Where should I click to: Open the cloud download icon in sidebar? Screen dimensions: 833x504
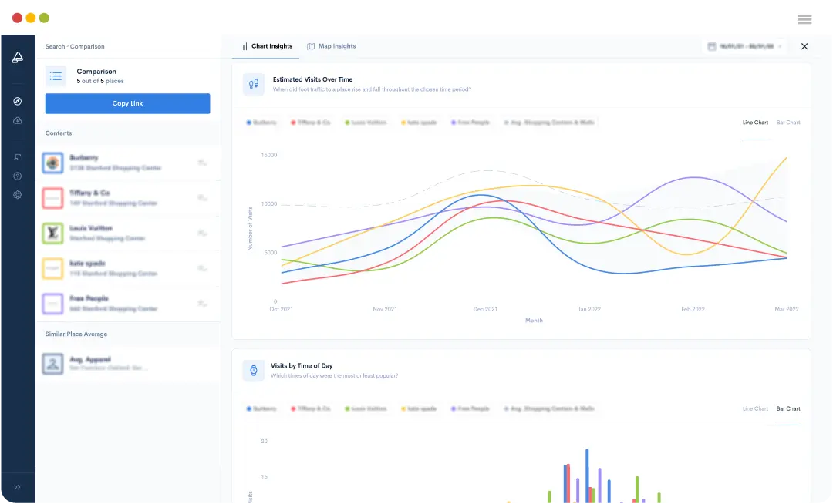[18, 120]
